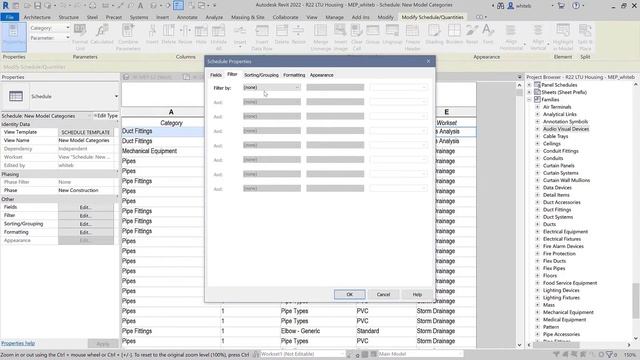
Task: Expand the Duct Fittings family node
Action: [x=538, y=209]
